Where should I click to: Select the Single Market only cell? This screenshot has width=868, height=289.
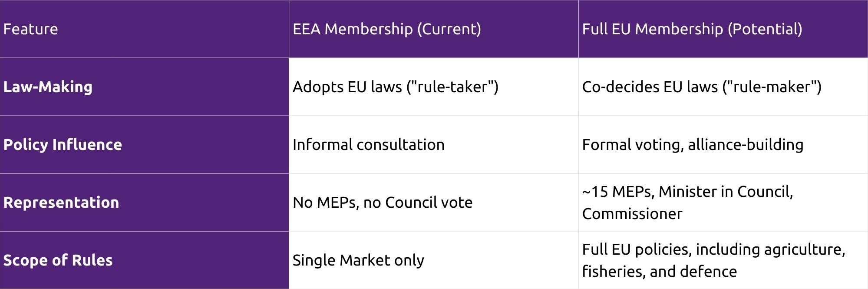(433, 260)
